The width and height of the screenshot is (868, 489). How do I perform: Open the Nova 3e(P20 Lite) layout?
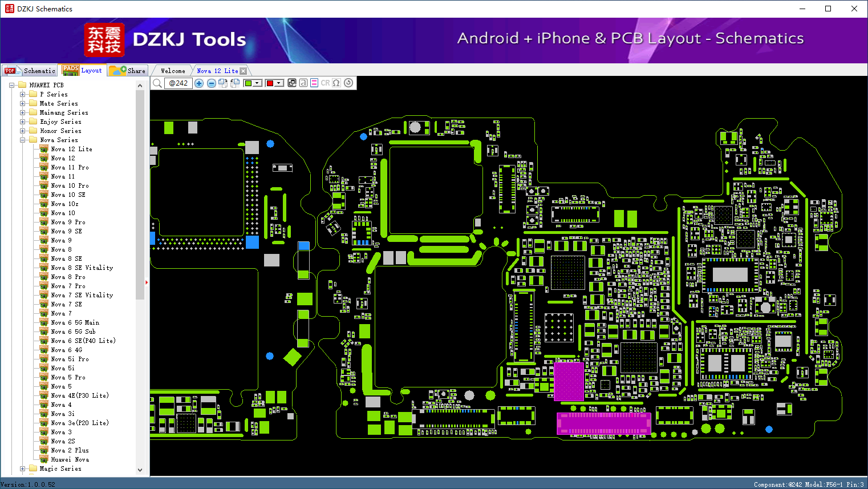point(80,423)
